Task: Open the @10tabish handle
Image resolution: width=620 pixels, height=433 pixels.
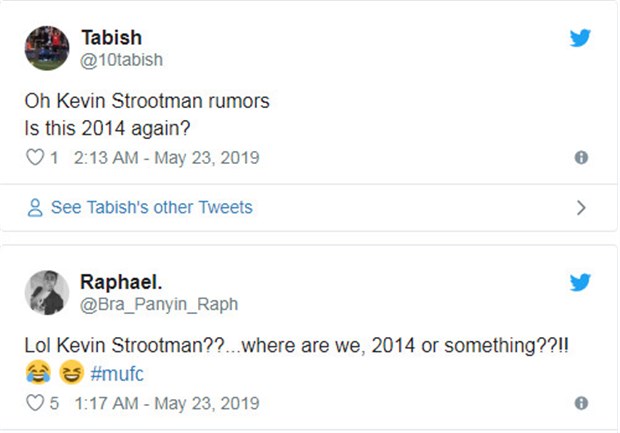Action: click(x=121, y=60)
